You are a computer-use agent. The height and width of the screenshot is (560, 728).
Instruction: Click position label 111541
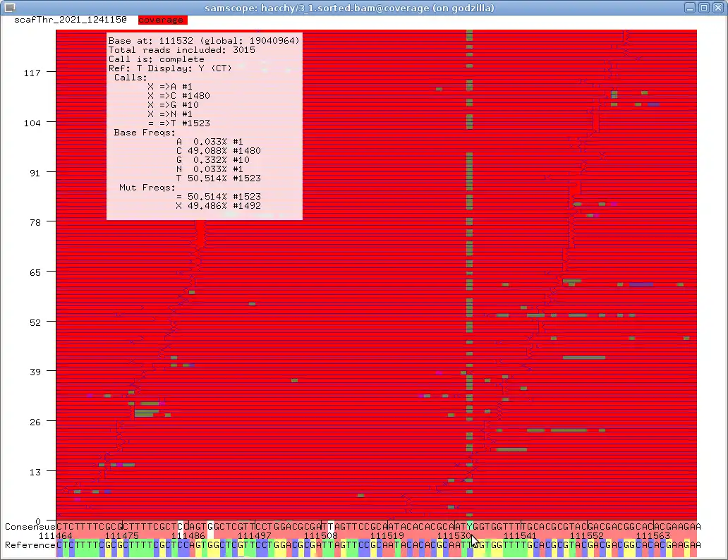(x=520, y=535)
